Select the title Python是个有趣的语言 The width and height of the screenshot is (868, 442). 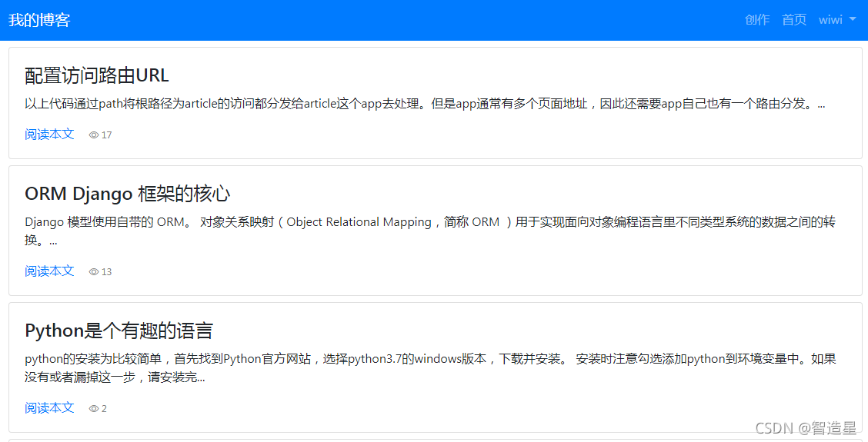[119, 331]
